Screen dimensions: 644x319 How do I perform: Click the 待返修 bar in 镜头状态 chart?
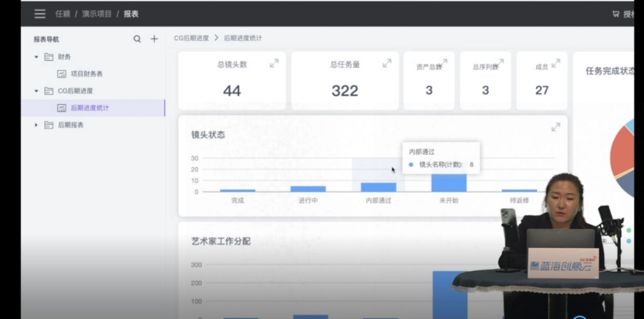pyautogui.click(x=519, y=190)
